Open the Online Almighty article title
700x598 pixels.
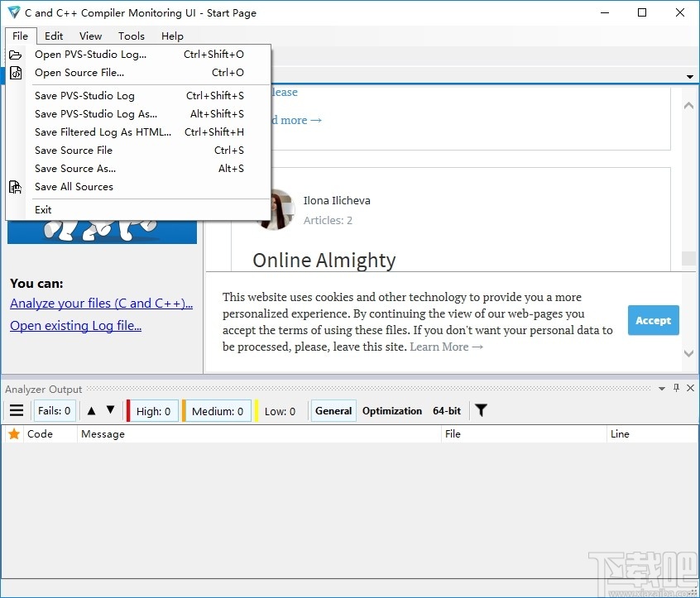(324, 261)
